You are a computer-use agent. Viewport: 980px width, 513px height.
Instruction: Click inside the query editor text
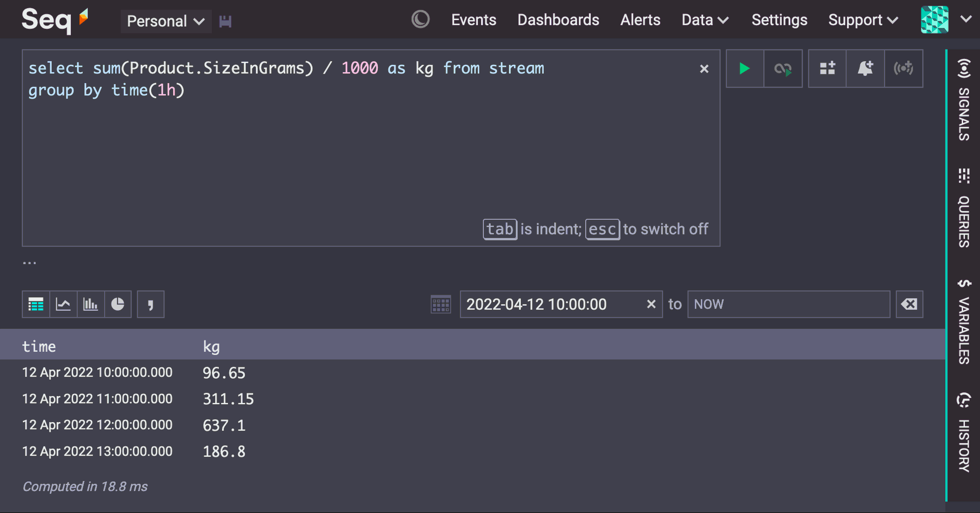click(371, 148)
